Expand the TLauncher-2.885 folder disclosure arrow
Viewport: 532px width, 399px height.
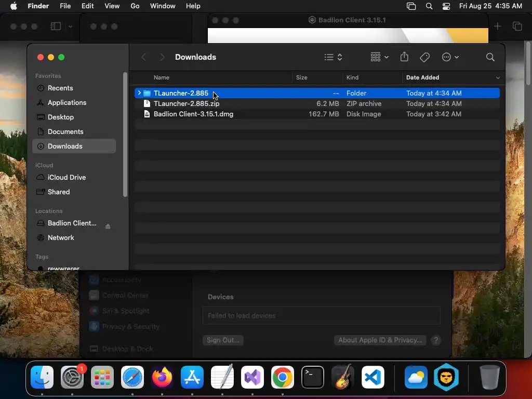[x=139, y=93]
